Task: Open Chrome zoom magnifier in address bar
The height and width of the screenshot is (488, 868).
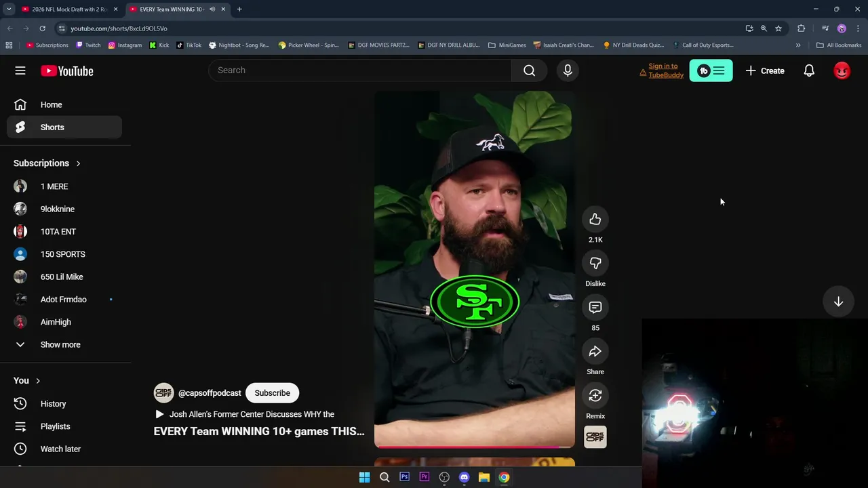Action: click(x=764, y=28)
